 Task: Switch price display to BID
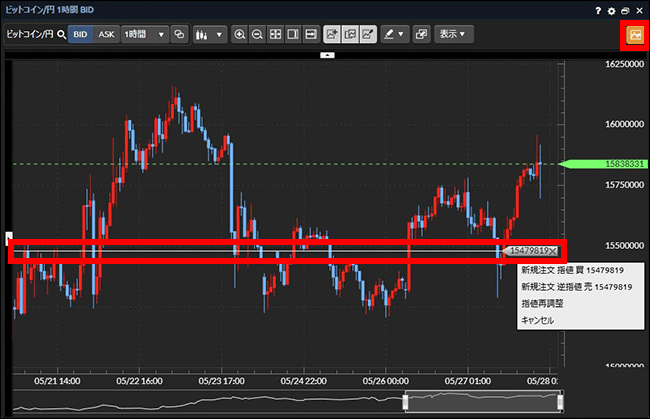click(x=81, y=34)
